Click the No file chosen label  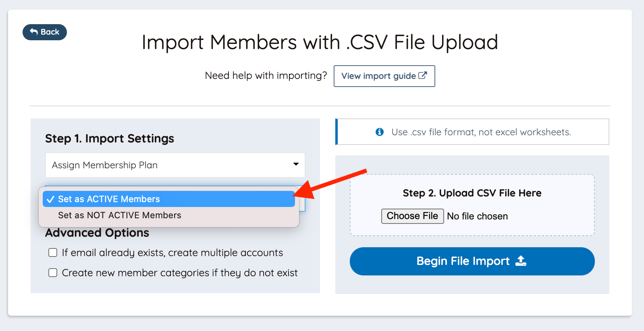pos(477,216)
